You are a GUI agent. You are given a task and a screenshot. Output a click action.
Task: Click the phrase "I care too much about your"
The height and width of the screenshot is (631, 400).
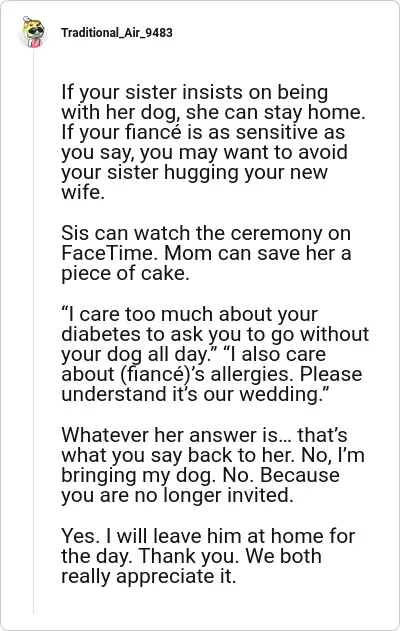tap(190, 314)
